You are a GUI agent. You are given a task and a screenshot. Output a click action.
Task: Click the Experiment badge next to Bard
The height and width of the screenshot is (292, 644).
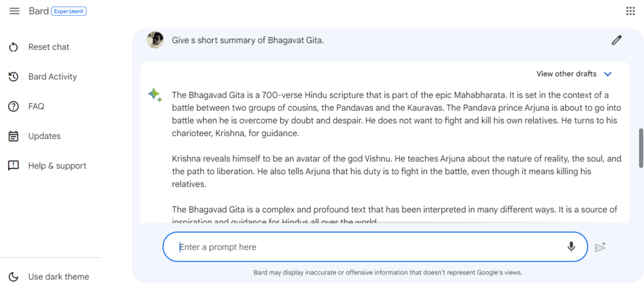(x=69, y=11)
